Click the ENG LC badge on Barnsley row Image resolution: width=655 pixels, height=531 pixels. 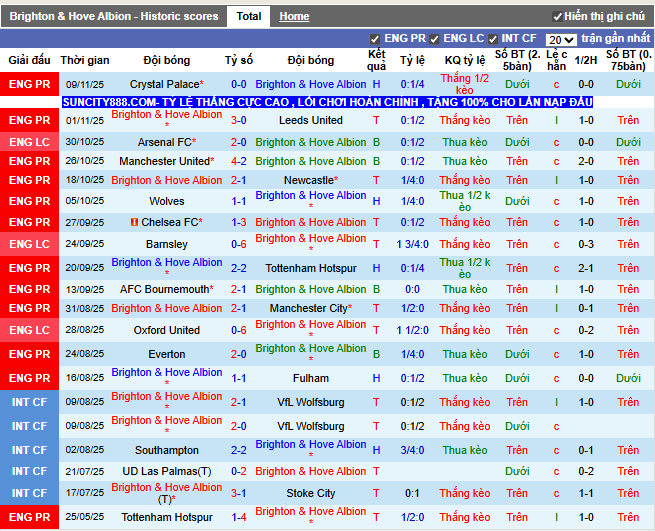pos(29,244)
